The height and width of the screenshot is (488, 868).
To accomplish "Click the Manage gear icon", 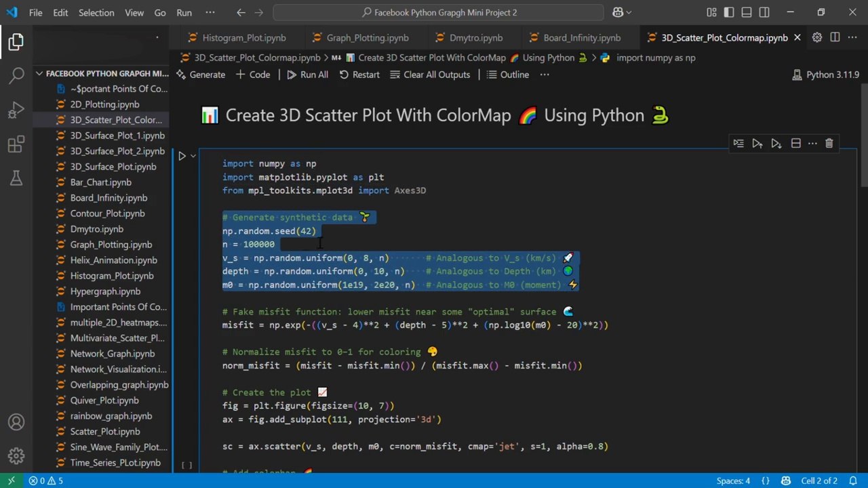I will pos(16,456).
